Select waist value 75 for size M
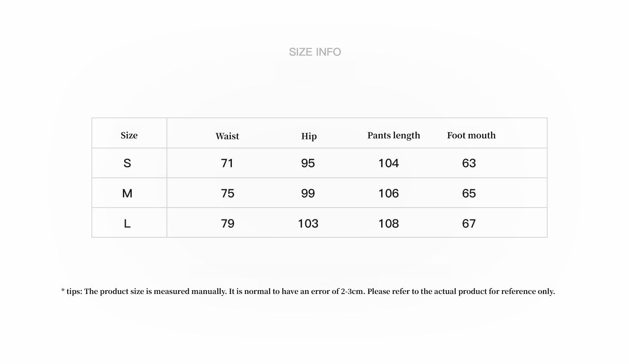Viewport: 629px width, 364px height. click(228, 193)
